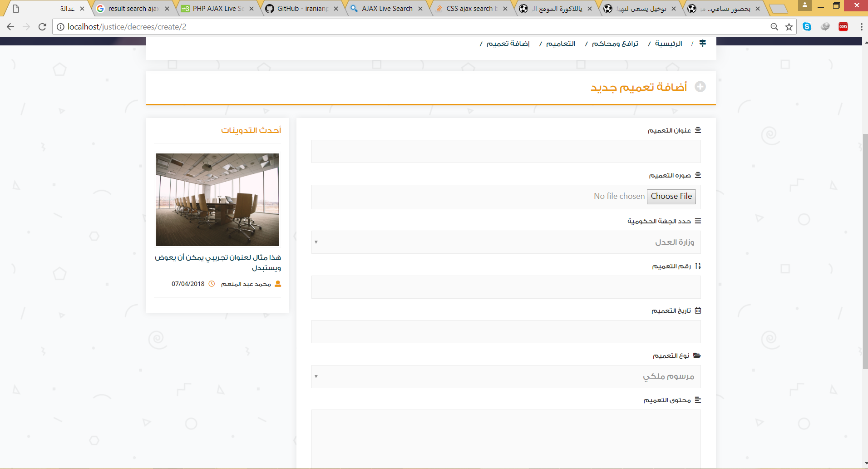The width and height of the screenshot is (868, 469).
Task: Click the browser back arrow icon
Action: pyautogui.click(x=10, y=27)
